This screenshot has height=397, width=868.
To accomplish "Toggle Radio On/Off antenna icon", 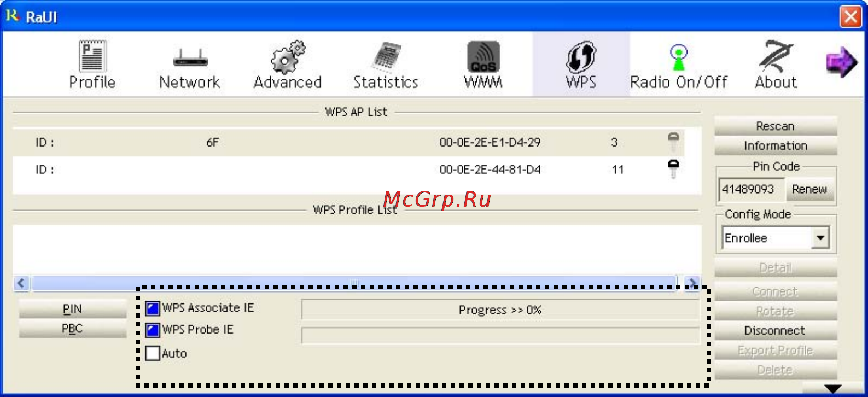I will click(x=679, y=57).
